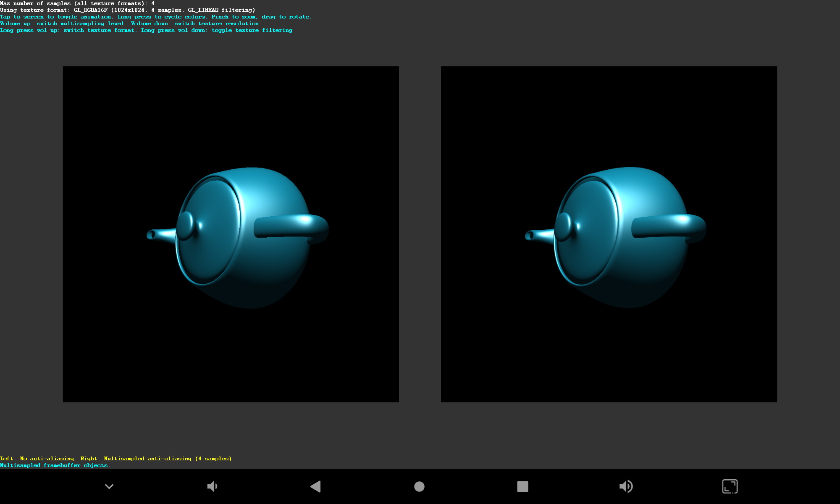Open recent apps with square button
Viewport: 840px width, 504px height.
pos(522,486)
